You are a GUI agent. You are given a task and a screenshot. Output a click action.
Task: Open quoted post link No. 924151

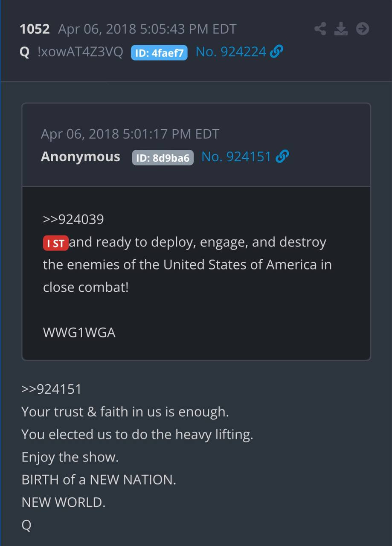click(236, 157)
